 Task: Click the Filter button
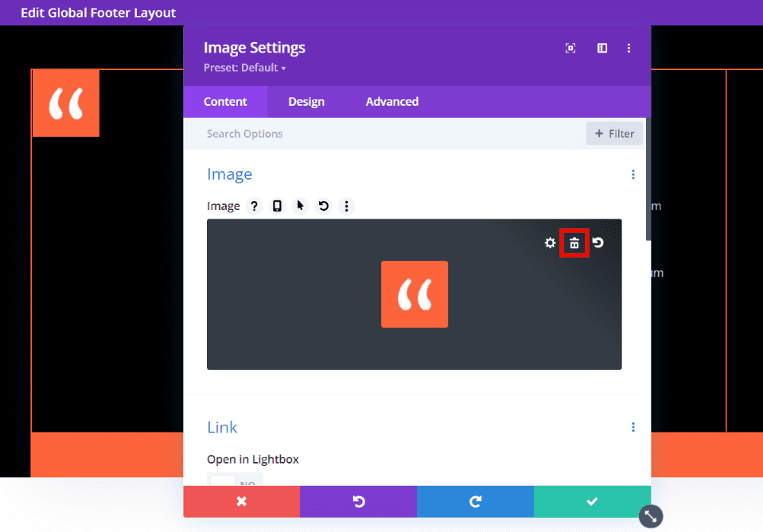point(614,133)
